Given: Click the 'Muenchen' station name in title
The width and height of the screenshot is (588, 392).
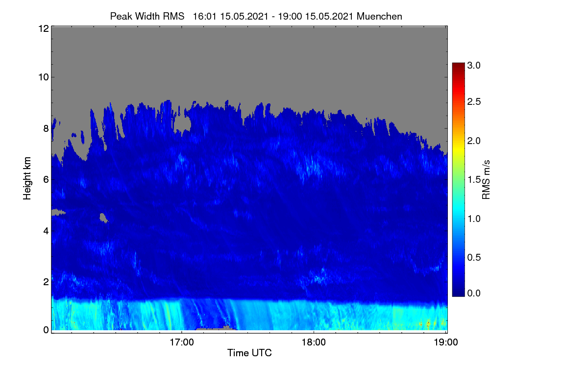Looking at the screenshot, I should (x=380, y=16).
